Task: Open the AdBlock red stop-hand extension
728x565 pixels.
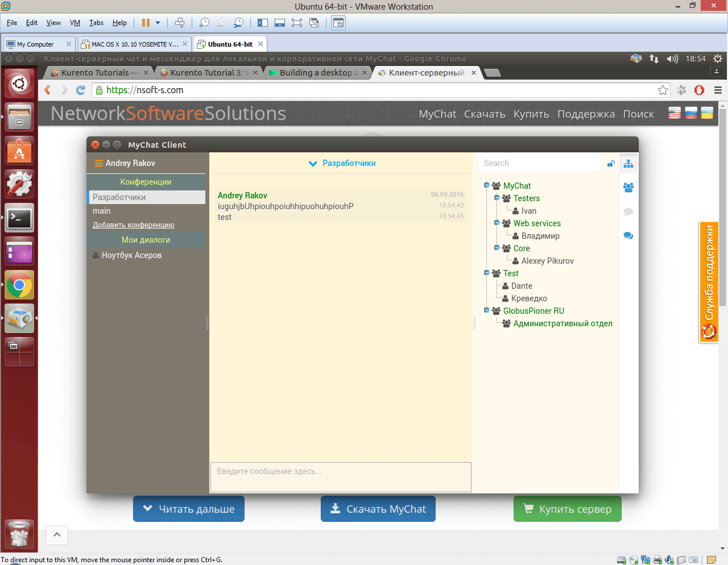Action: click(700, 90)
